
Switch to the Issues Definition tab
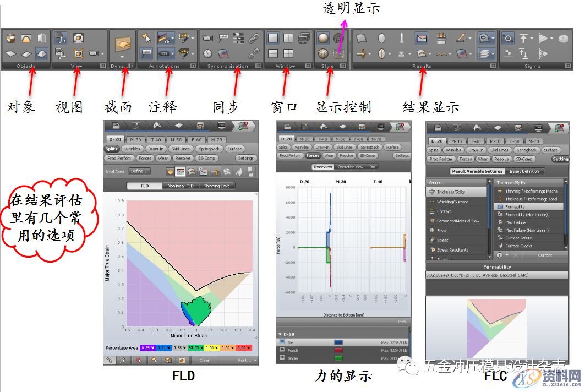click(x=524, y=171)
